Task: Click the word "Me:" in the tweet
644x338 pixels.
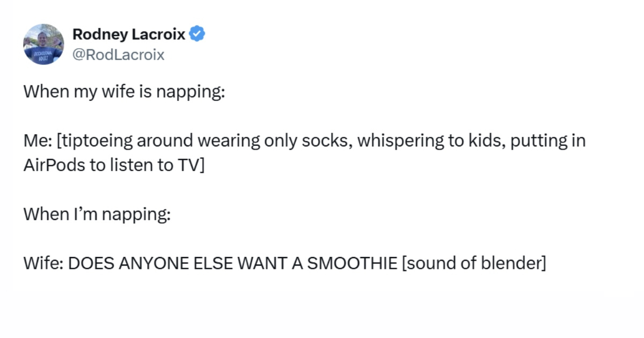Action: [36, 141]
